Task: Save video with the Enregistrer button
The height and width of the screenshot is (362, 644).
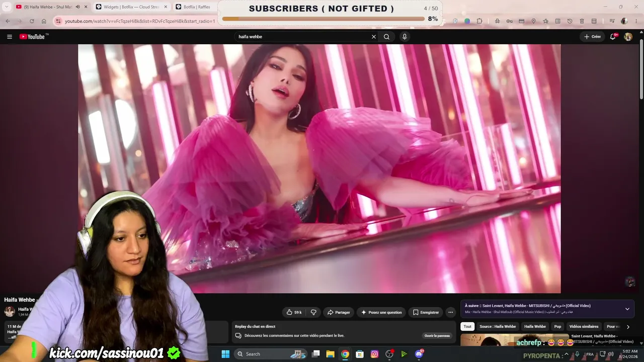Action: (426, 312)
